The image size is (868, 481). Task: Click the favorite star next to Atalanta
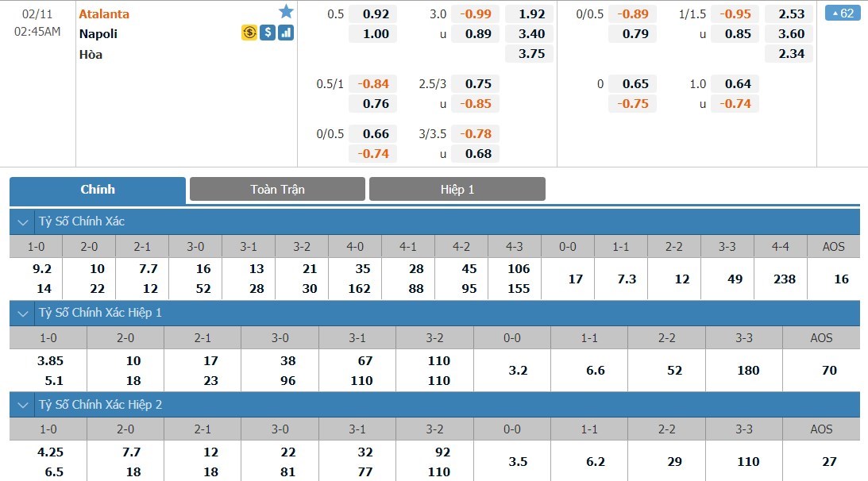(286, 12)
